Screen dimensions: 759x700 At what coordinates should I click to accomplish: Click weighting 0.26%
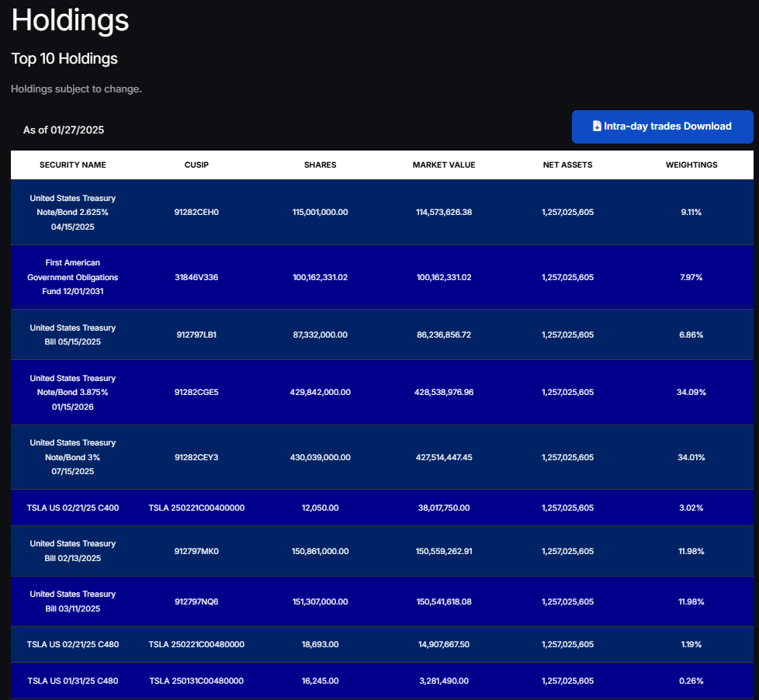[691, 681]
